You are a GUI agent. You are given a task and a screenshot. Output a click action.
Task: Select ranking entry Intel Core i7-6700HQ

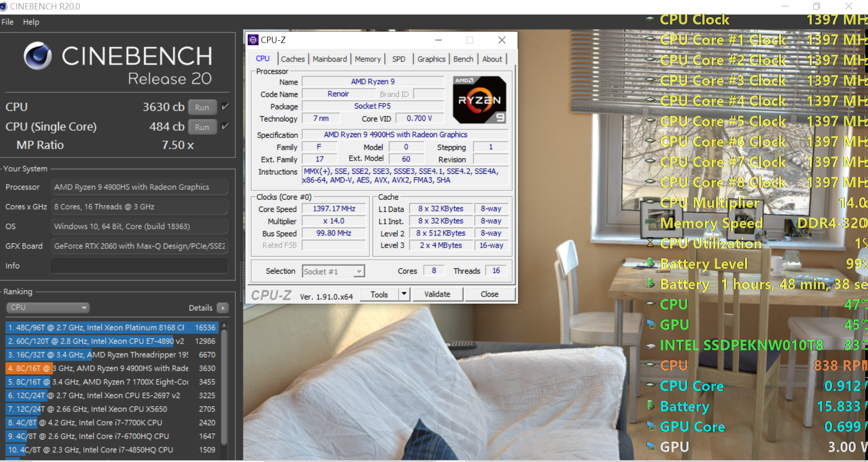click(112, 436)
